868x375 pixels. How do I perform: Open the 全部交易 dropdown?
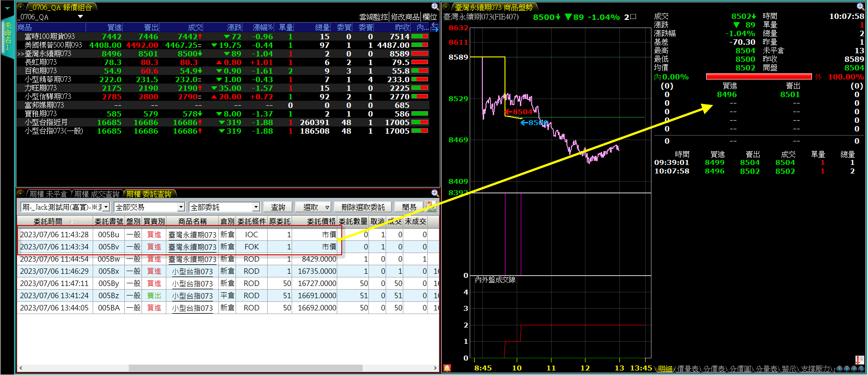point(180,207)
